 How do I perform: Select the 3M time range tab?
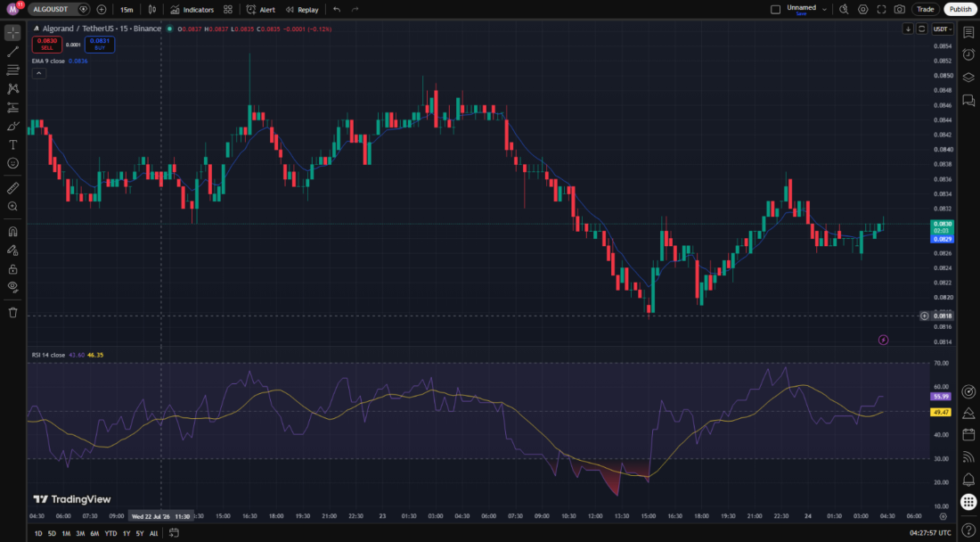point(80,533)
